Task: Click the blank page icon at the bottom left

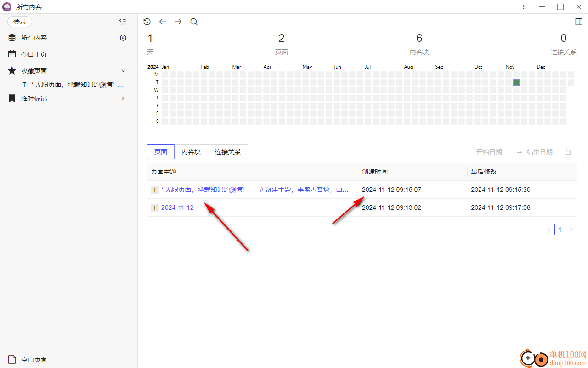Action: coord(12,359)
